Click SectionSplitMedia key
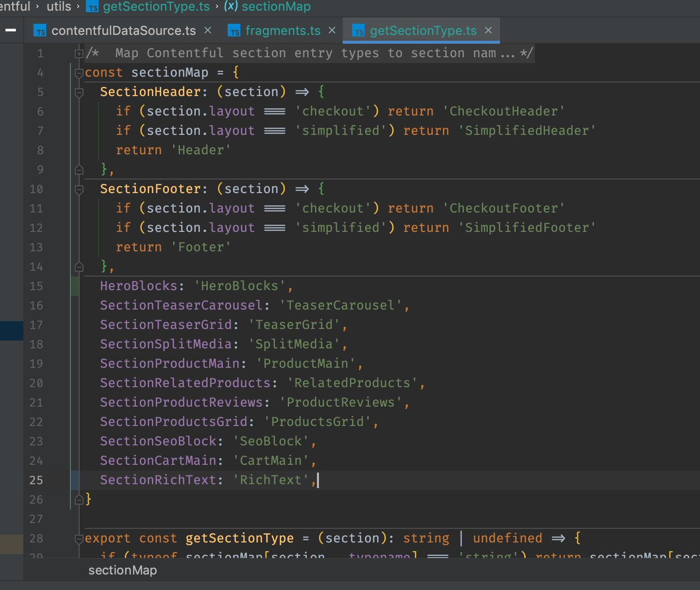The height and width of the screenshot is (590, 700). tap(166, 344)
